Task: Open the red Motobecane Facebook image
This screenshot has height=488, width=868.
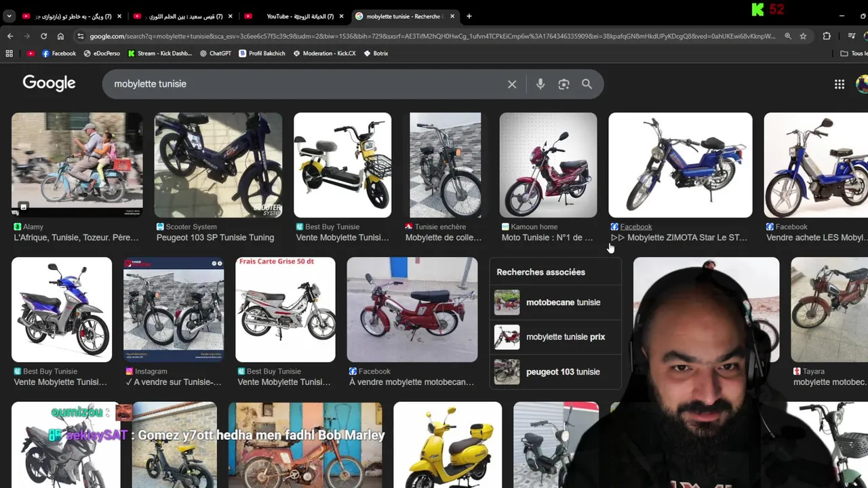Action: (x=412, y=309)
